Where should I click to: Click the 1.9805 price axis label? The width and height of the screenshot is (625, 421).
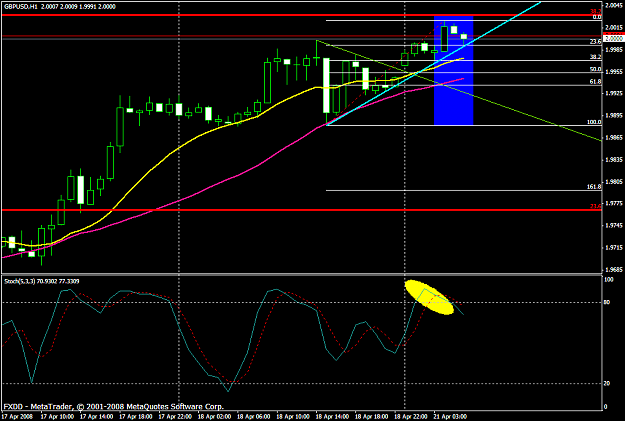pos(614,182)
